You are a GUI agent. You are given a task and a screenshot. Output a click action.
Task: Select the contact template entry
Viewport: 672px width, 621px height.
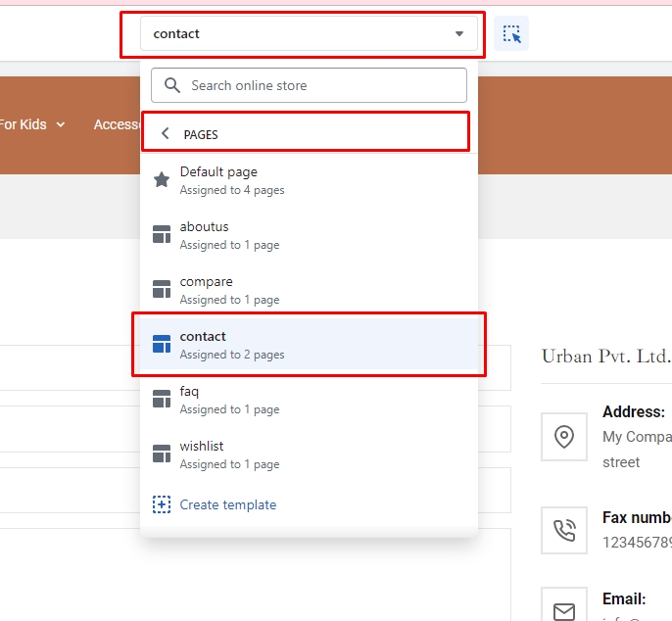[309, 344]
